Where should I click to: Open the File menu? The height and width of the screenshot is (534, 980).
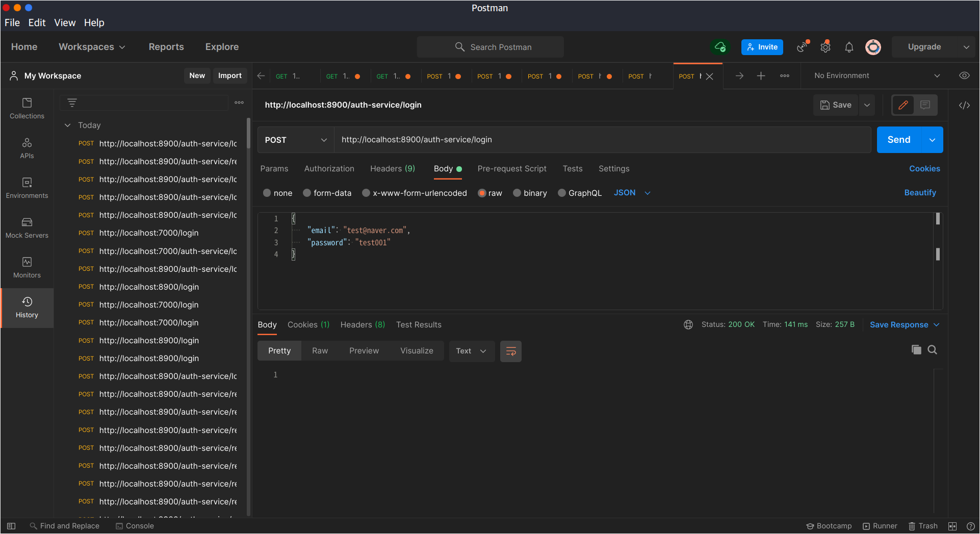12,22
